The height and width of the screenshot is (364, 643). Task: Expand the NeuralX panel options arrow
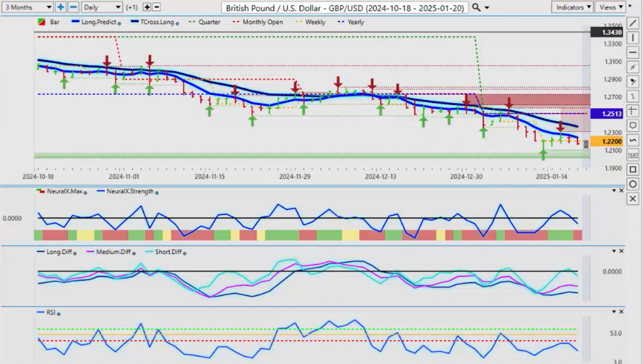point(614,191)
